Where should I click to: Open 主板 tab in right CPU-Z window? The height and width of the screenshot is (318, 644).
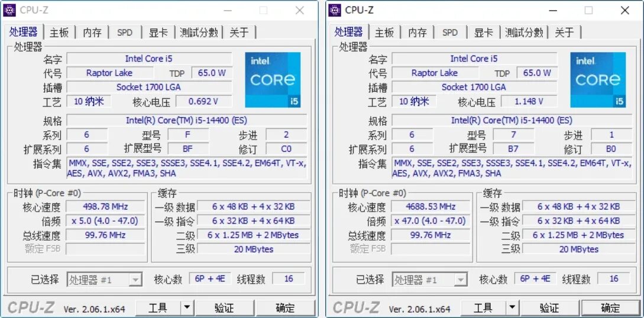tap(384, 33)
